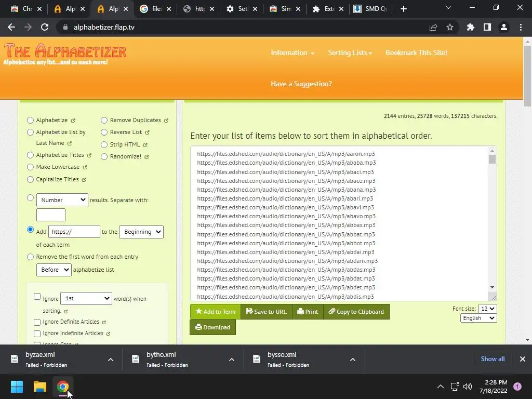This screenshot has height=399, width=532.
Task: Select Make Lowercase radio option
Action: (30, 167)
